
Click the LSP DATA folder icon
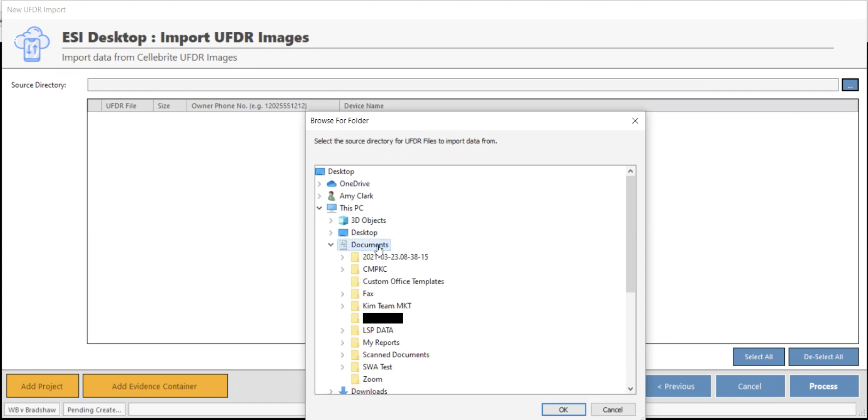[x=355, y=330]
